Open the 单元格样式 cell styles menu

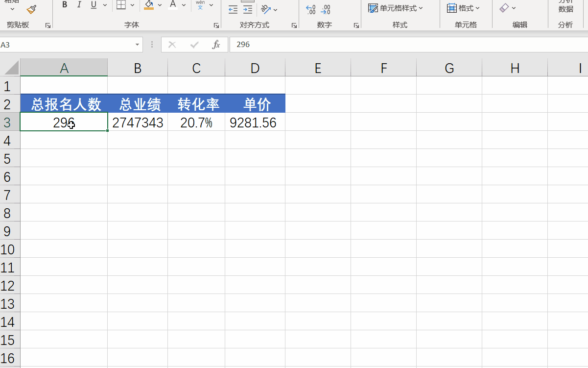(x=396, y=8)
